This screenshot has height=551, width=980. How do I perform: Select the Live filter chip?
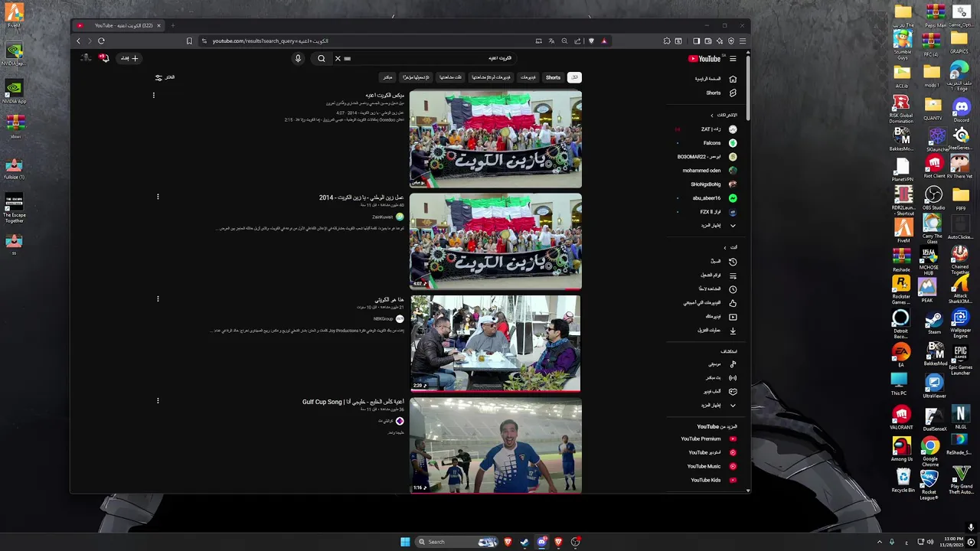tap(387, 77)
